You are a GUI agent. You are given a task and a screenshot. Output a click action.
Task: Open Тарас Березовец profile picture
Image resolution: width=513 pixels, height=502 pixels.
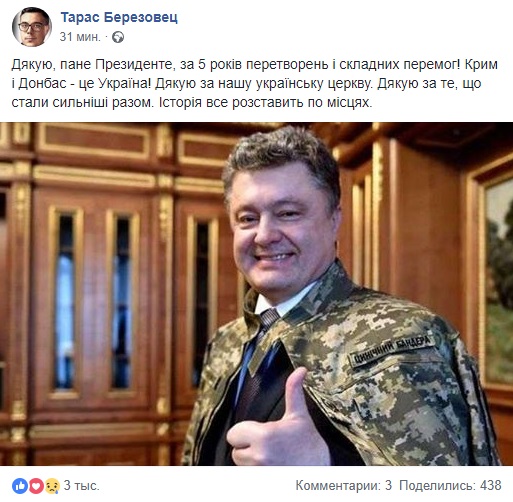tap(32, 27)
